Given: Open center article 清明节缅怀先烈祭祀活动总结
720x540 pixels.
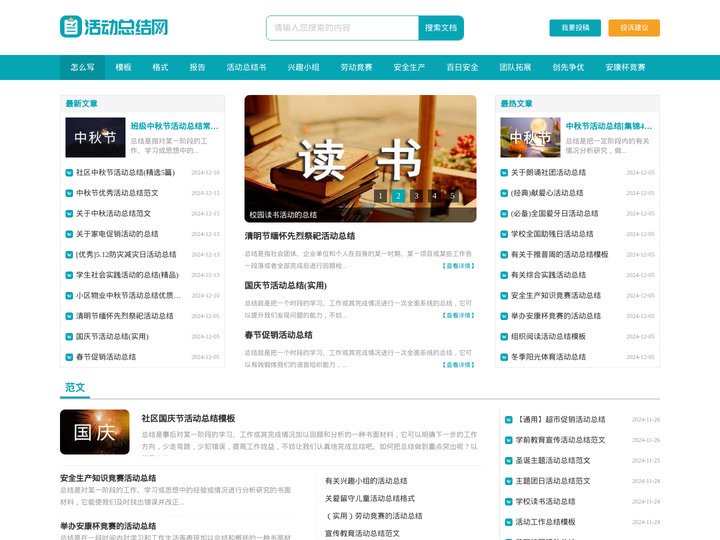Looking at the screenshot, I should coord(300,236).
